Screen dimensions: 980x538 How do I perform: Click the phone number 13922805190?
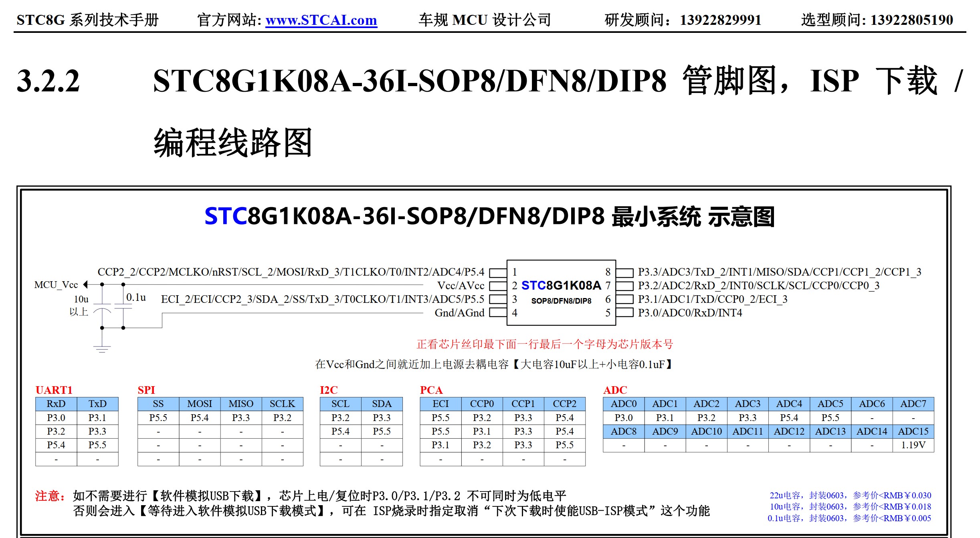pos(912,20)
